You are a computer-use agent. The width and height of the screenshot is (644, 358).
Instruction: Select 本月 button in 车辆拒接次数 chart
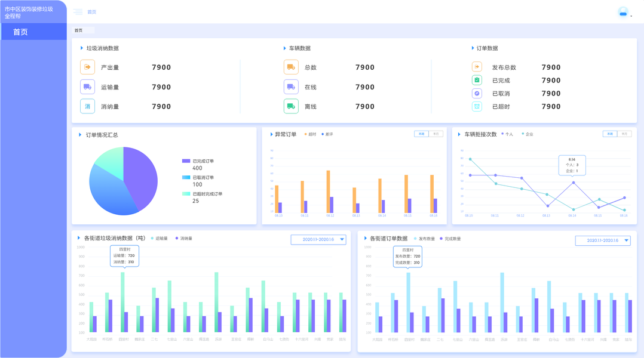tap(624, 134)
